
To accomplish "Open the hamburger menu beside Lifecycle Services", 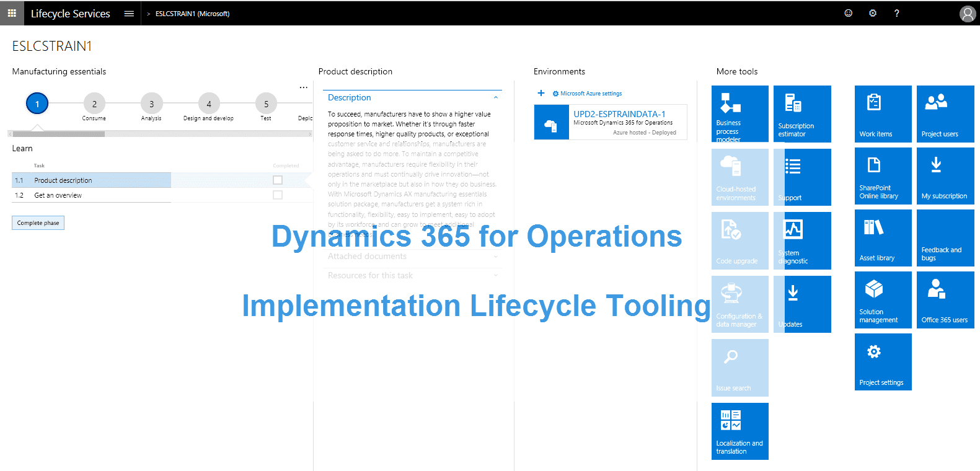I will (x=129, y=14).
